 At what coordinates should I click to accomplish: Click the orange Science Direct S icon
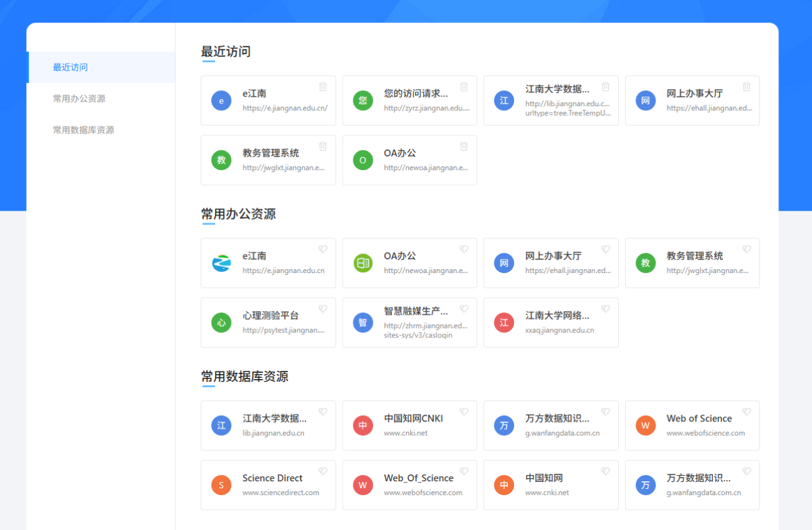click(221, 485)
